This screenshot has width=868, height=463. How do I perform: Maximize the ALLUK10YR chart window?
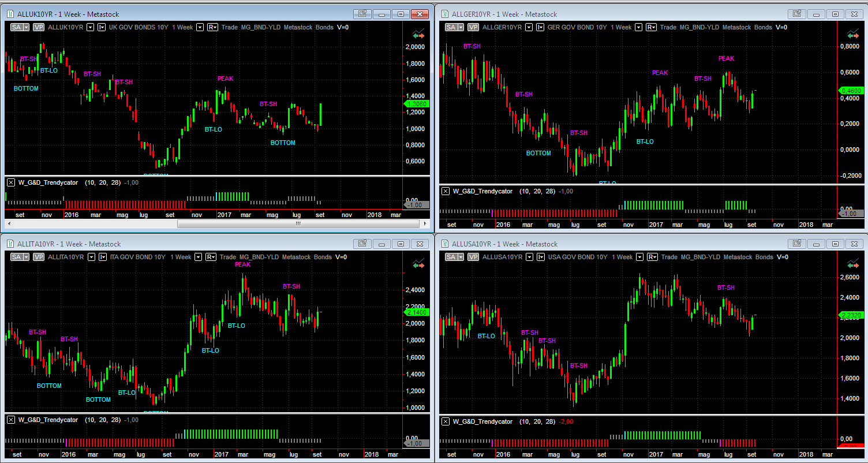click(401, 14)
